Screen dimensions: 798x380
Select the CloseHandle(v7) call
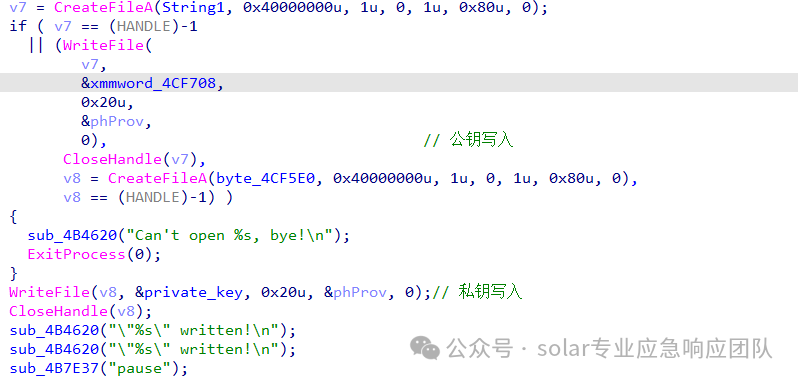click(x=134, y=159)
